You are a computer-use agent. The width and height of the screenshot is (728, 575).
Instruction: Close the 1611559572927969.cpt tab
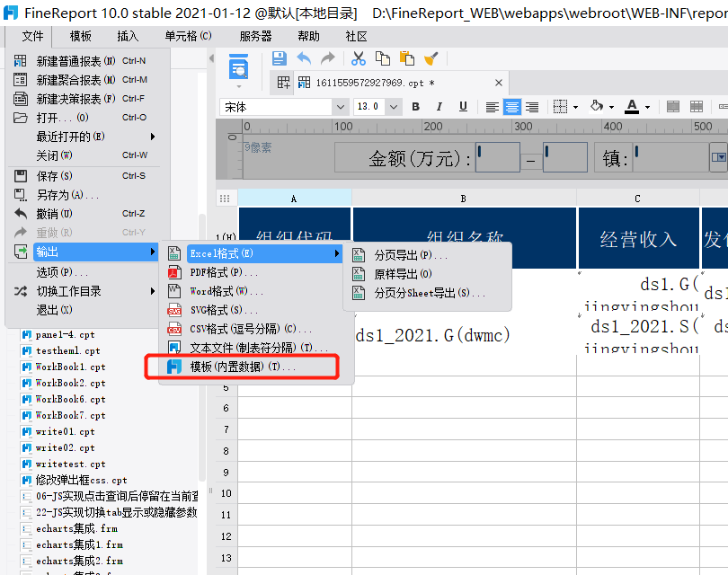pos(499,83)
